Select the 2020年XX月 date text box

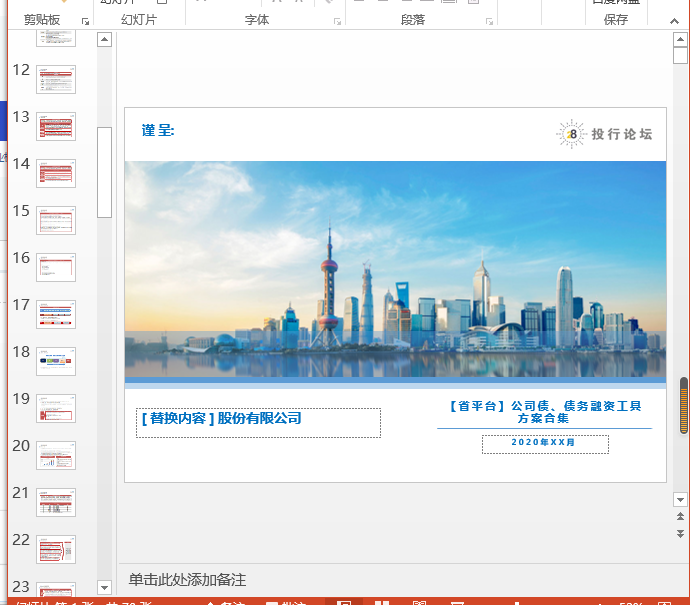544,443
